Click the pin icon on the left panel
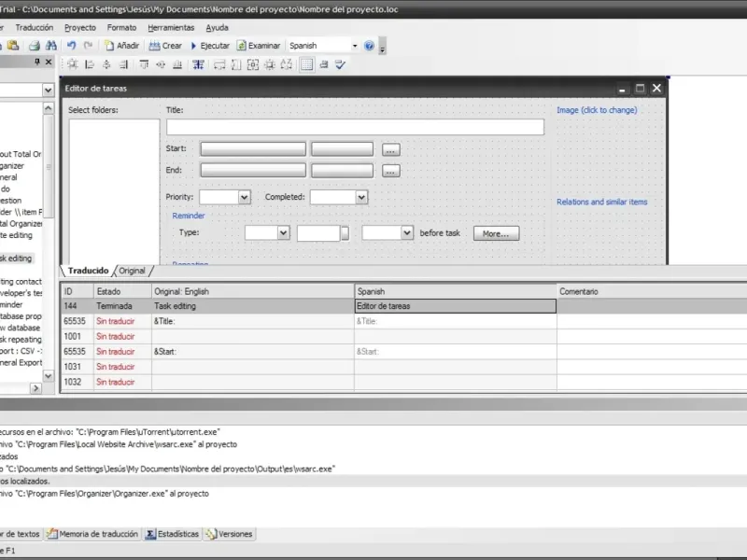Viewport: 747px width, 560px height. pyautogui.click(x=37, y=63)
